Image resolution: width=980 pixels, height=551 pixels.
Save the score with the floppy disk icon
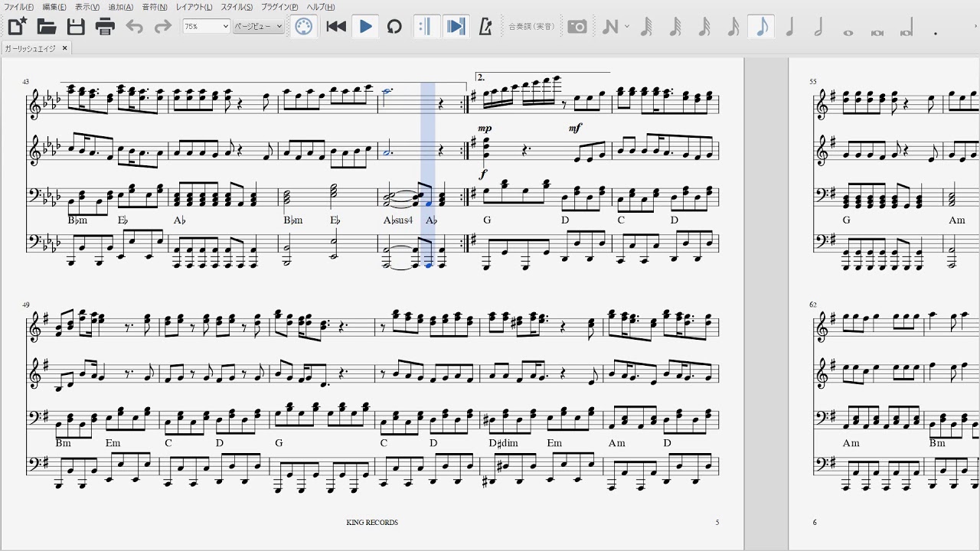(76, 27)
